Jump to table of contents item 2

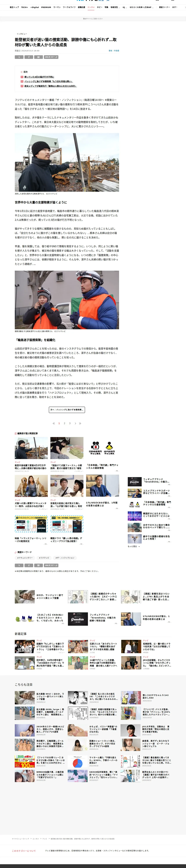click(x=49, y=82)
